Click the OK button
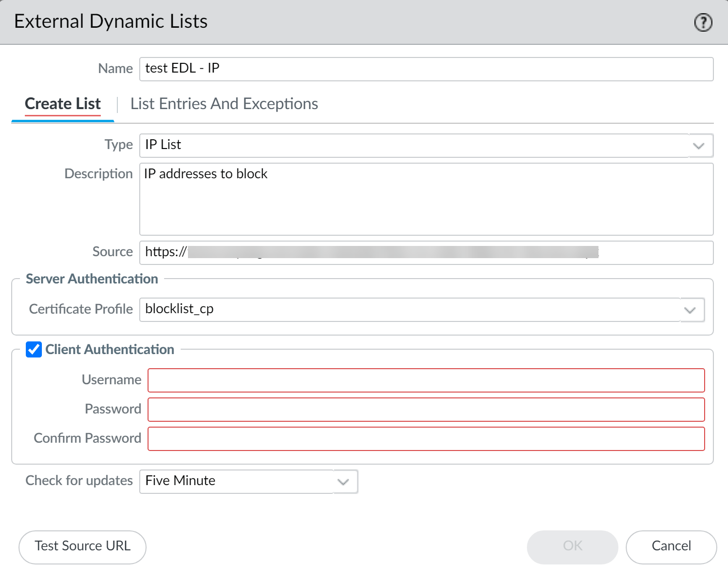 pos(572,546)
